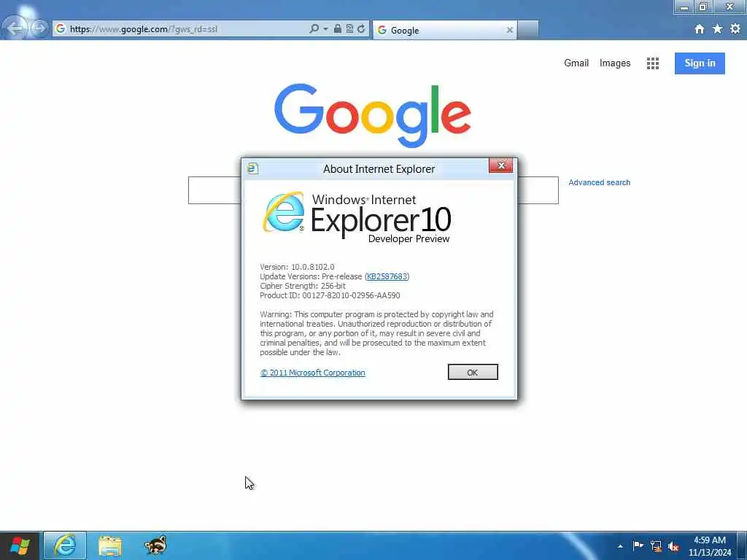This screenshot has height=560, width=747.
Task: Show the security report lock icon
Action: point(337,28)
